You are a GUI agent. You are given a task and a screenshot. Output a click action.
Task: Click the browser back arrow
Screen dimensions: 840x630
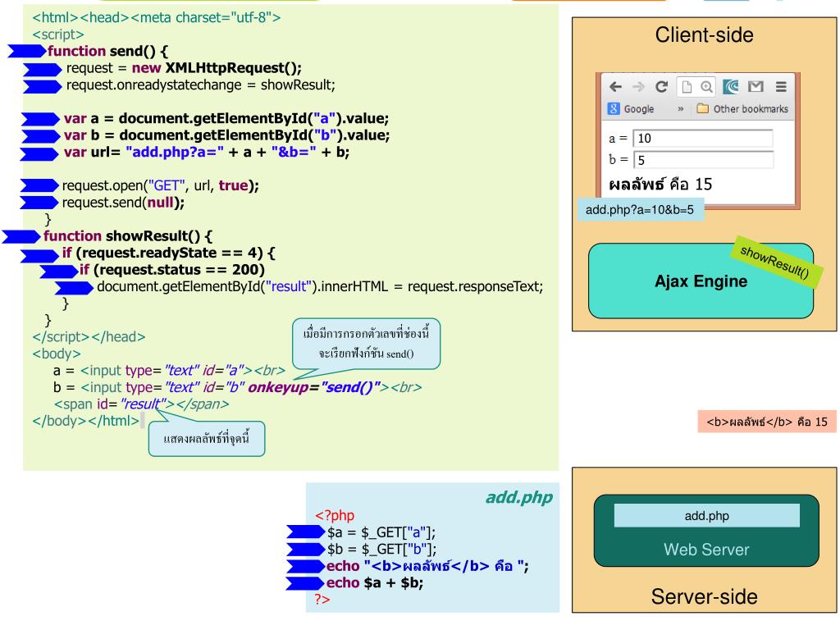615,87
